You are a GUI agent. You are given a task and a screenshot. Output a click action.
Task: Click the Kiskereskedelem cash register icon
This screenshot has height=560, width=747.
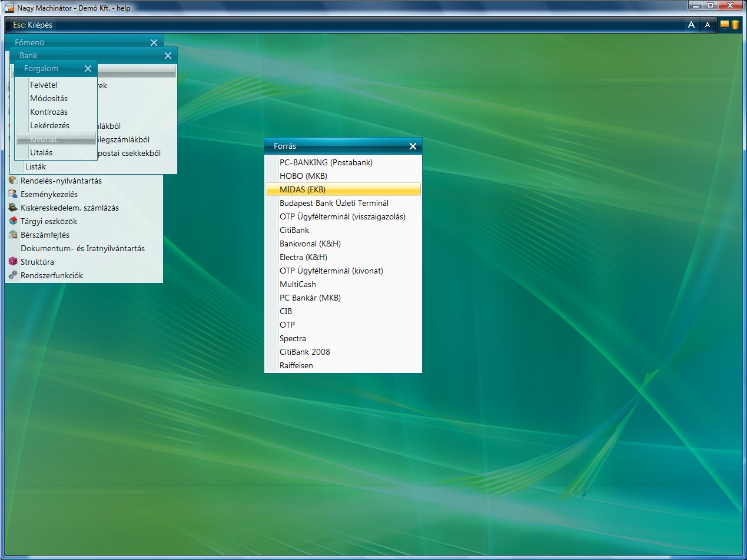point(12,207)
